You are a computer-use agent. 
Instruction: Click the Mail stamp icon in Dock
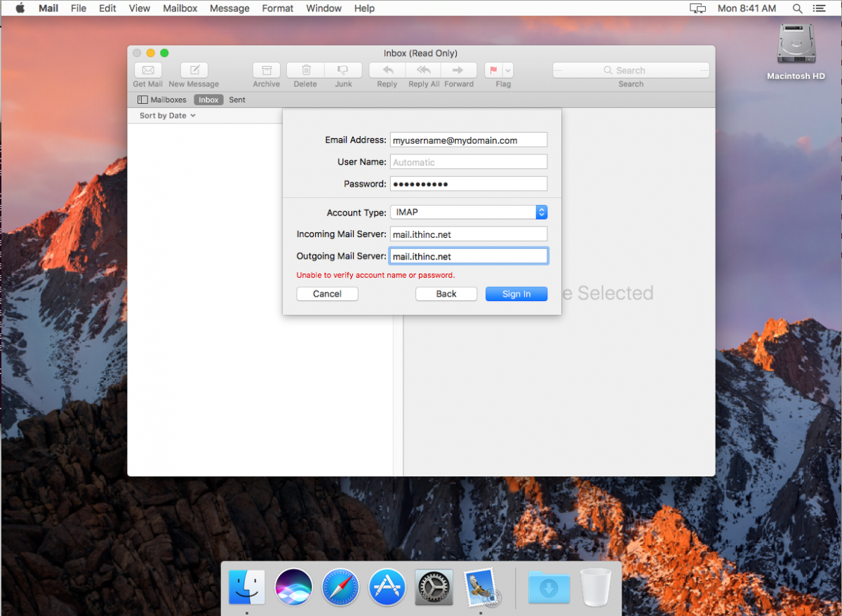coord(481,587)
